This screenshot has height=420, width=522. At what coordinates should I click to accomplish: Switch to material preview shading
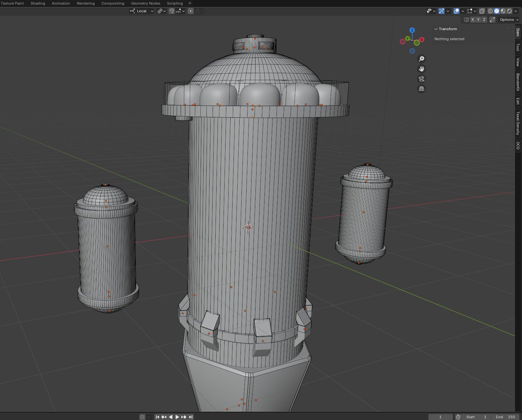pos(503,11)
